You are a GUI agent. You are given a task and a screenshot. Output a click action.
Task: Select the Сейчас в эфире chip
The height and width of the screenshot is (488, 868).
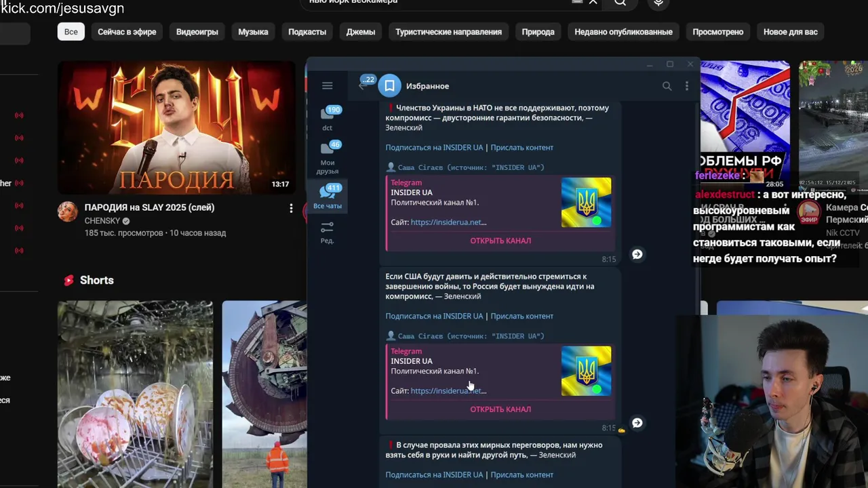coord(127,32)
